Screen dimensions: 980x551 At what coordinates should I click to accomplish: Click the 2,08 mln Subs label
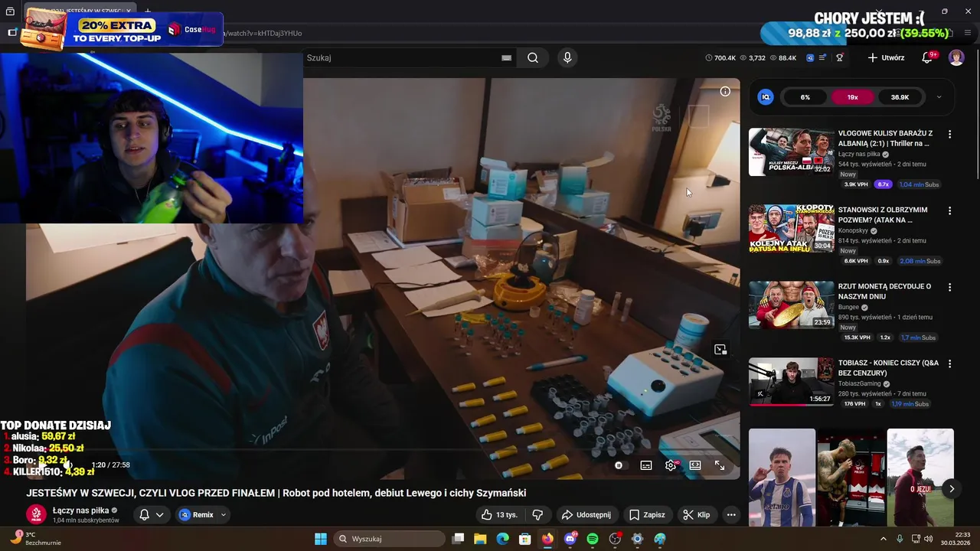pyautogui.click(x=920, y=261)
